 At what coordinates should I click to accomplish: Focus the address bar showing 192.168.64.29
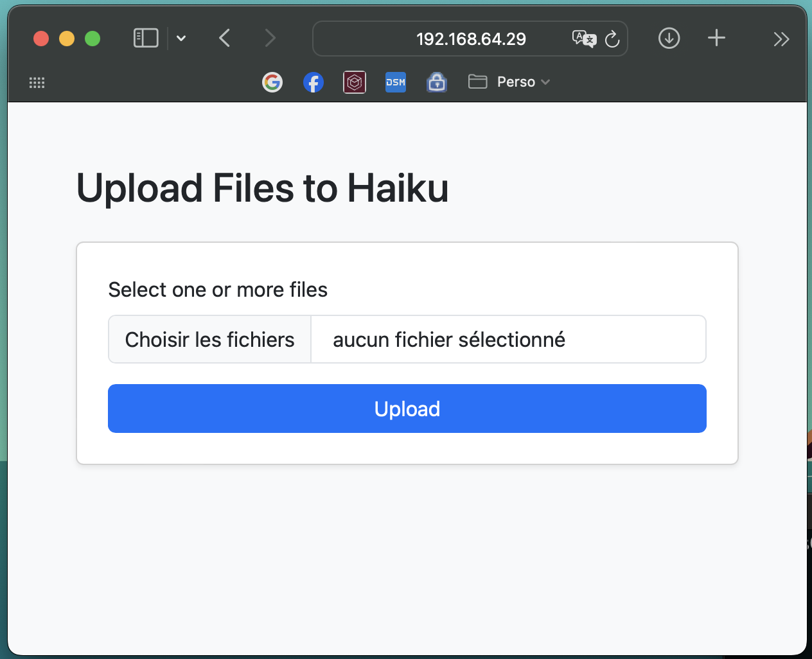tap(470, 39)
